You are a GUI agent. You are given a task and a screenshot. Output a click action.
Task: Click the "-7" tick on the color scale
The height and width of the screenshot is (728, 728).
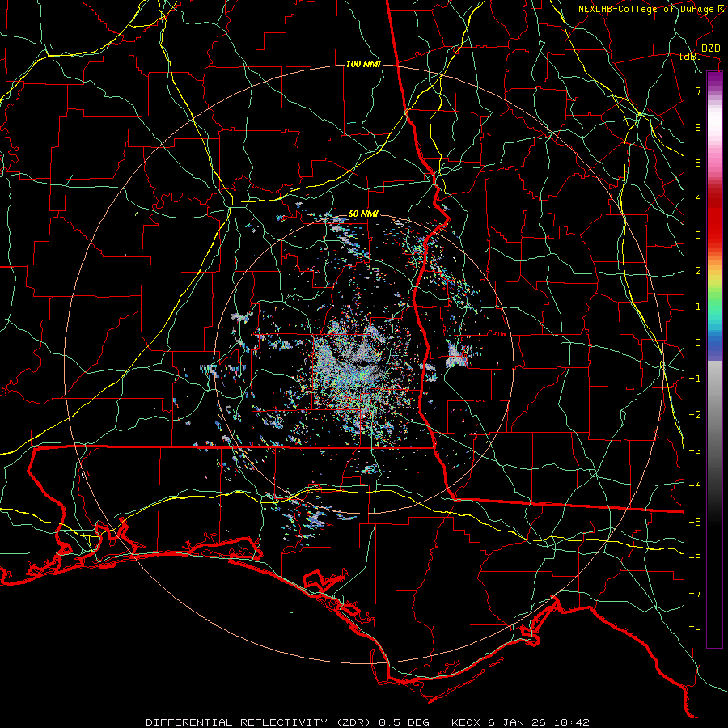(x=695, y=594)
